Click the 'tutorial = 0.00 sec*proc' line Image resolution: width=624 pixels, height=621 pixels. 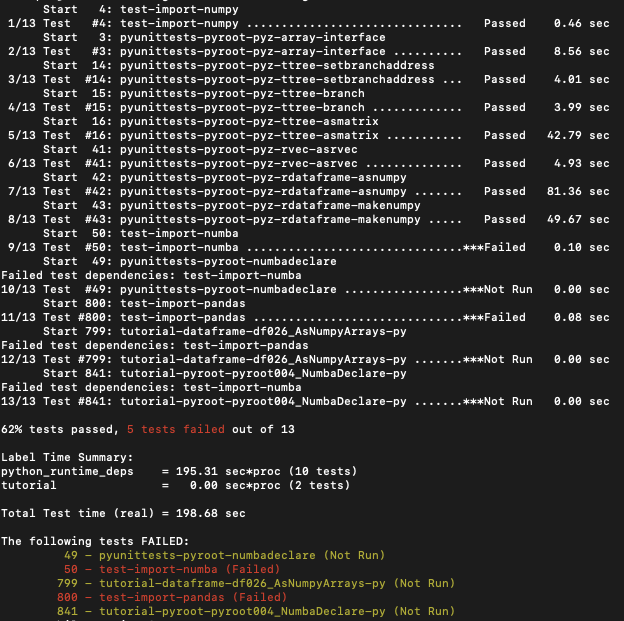[175, 485]
